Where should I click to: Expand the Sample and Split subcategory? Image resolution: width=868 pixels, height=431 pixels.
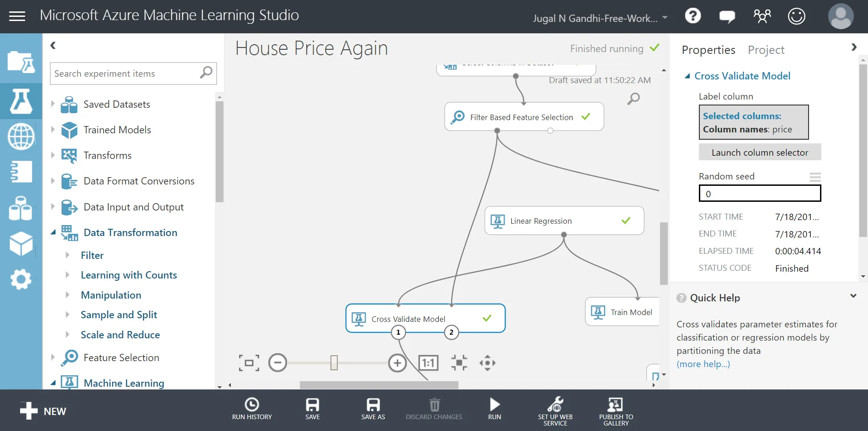click(68, 315)
